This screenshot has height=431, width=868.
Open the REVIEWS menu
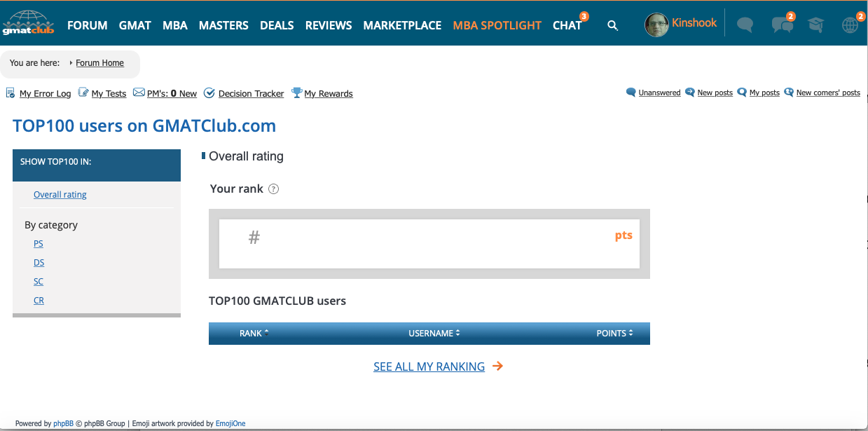[329, 25]
